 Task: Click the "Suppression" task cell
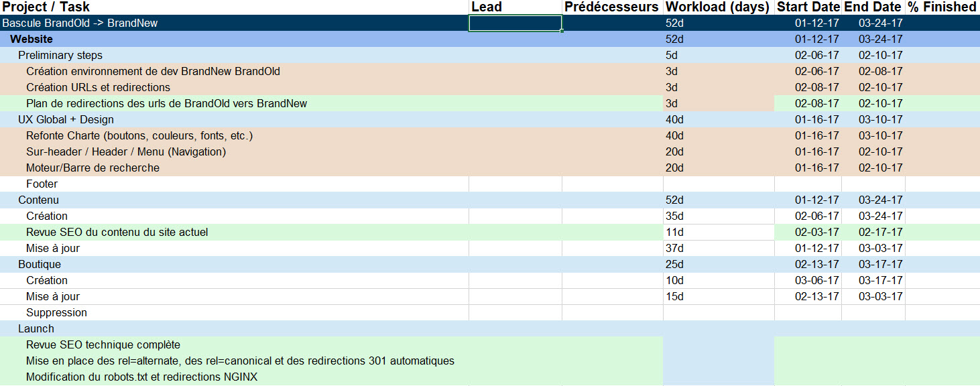coord(56,312)
